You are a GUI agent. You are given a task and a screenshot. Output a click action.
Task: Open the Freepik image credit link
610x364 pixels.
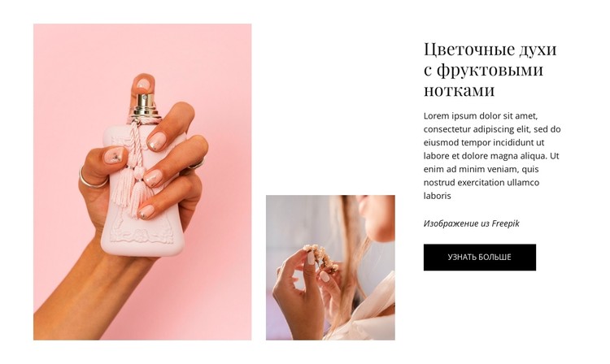pos(471,223)
